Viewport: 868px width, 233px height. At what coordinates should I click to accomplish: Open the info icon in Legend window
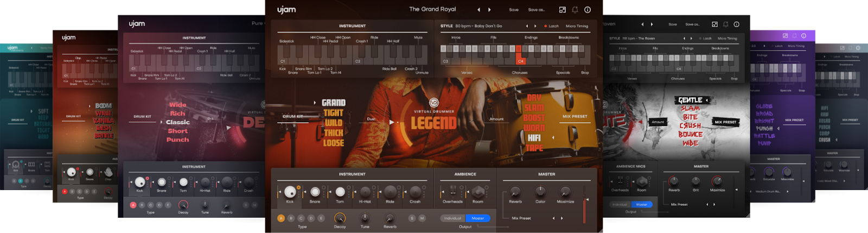pos(588,10)
